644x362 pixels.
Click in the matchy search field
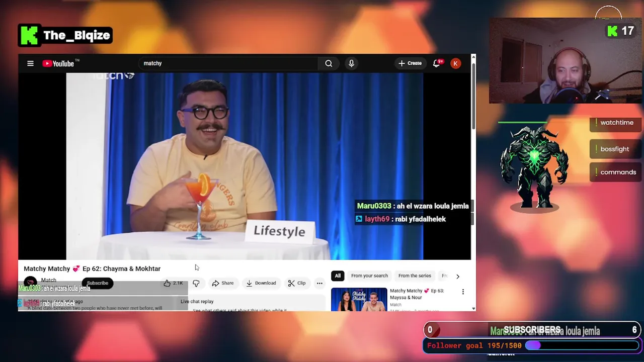coord(229,63)
